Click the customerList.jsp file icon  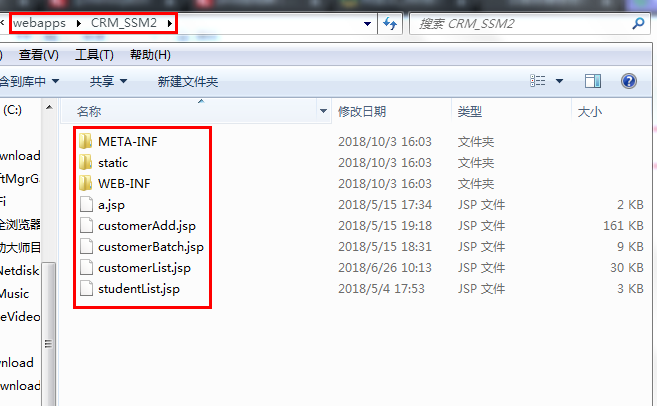point(86,267)
